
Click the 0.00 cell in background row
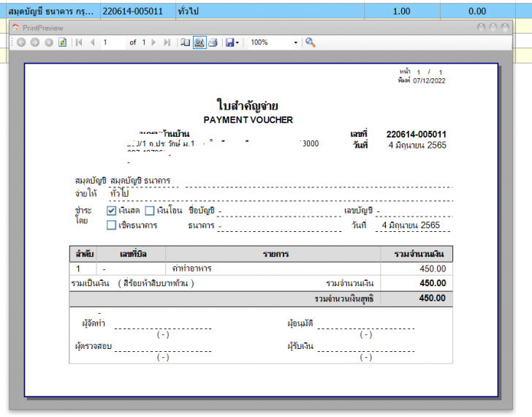point(477,11)
